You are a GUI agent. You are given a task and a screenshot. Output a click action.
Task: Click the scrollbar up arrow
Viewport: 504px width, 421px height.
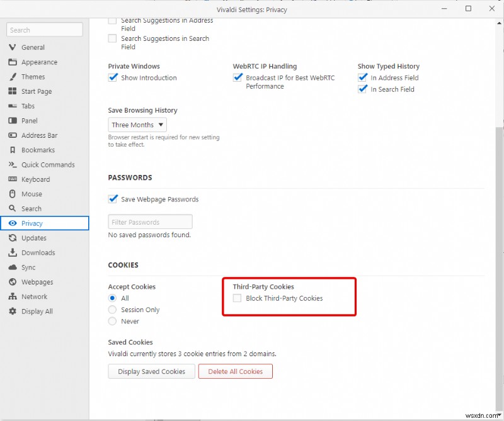(x=499, y=23)
